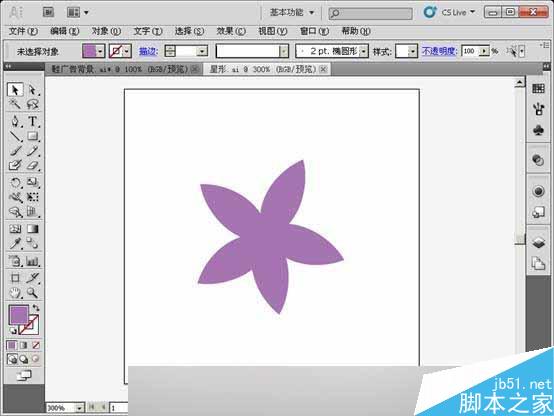Select the Pencil tool

pos(33,151)
